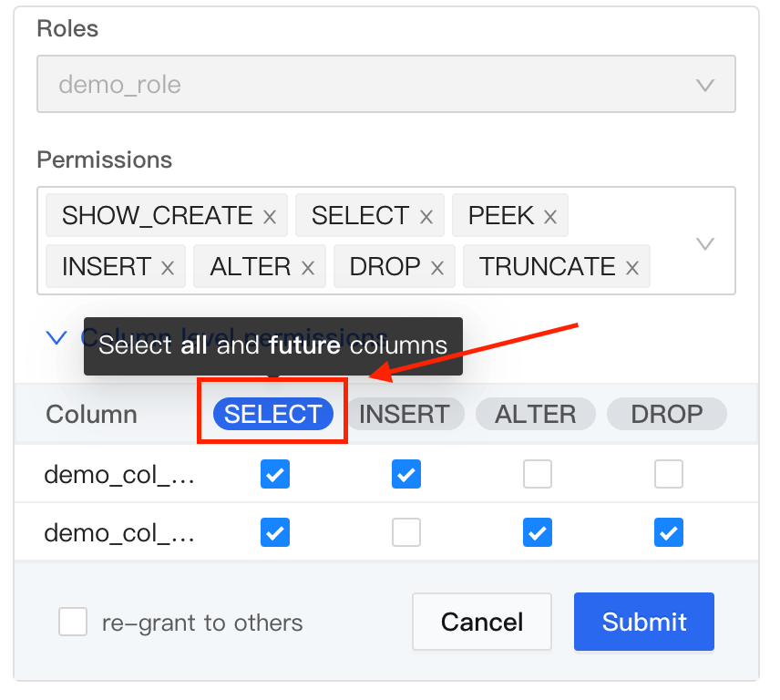The image size is (780, 700).
Task: Toggle the INSERT column header pill
Action: (x=404, y=415)
